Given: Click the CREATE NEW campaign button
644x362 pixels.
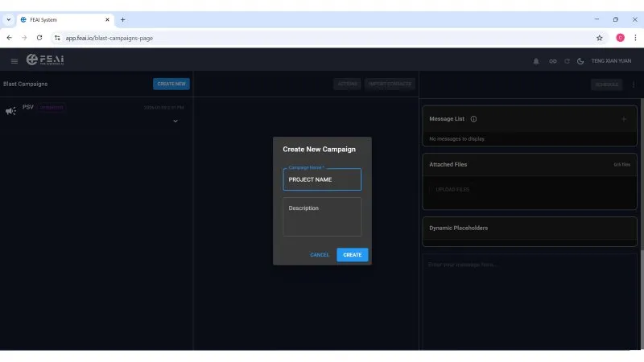Looking at the screenshot, I should point(171,84).
